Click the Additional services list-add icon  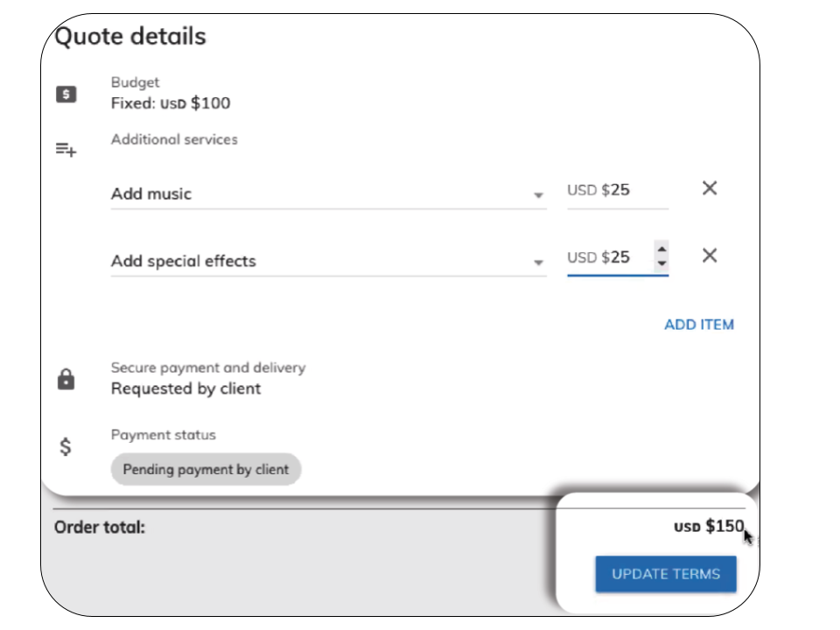pos(66,150)
